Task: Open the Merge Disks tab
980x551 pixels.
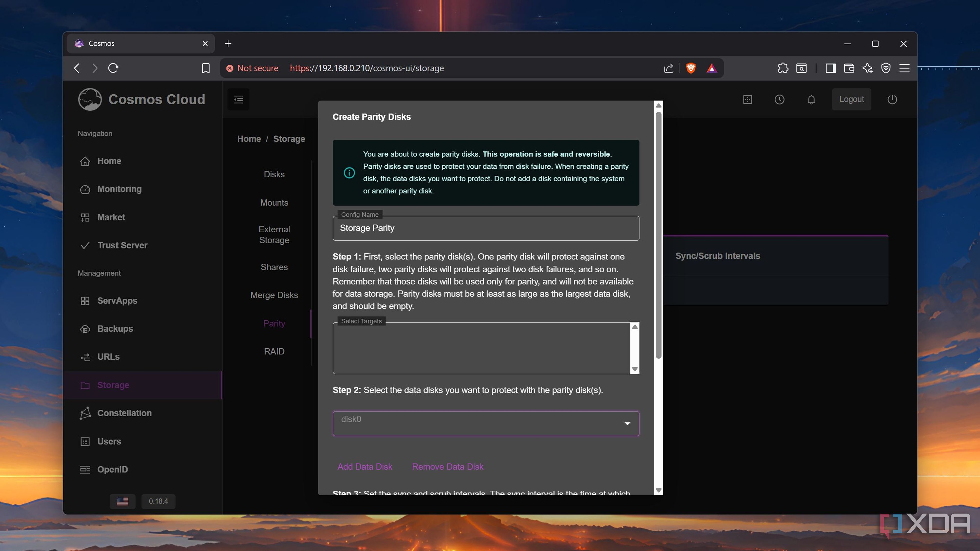Action: tap(274, 295)
